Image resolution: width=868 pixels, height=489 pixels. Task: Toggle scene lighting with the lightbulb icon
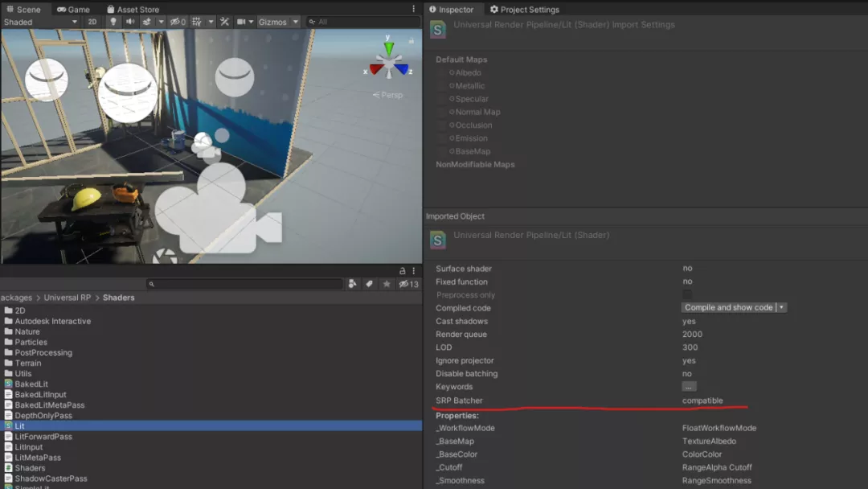(113, 22)
